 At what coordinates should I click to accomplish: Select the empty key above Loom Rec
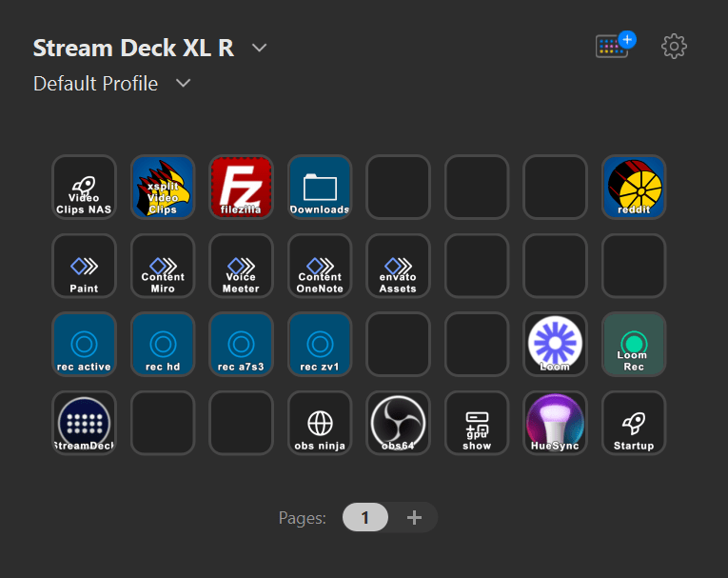[x=634, y=266]
